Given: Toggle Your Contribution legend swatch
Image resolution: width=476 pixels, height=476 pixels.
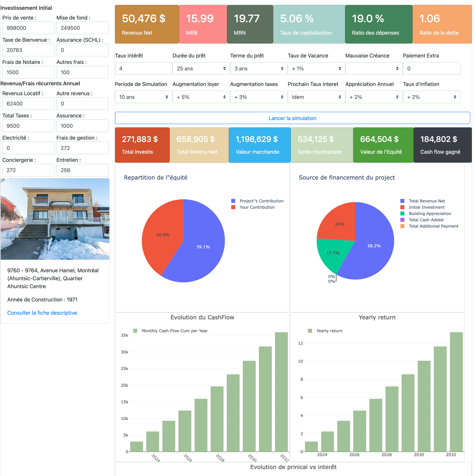Looking at the screenshot, I should (233, 207).
